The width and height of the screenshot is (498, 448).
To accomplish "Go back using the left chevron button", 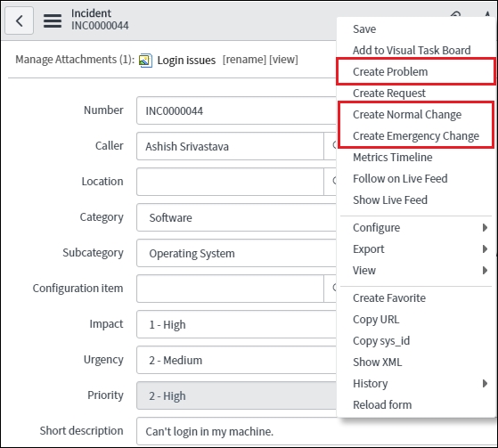I will click(19, 20).
